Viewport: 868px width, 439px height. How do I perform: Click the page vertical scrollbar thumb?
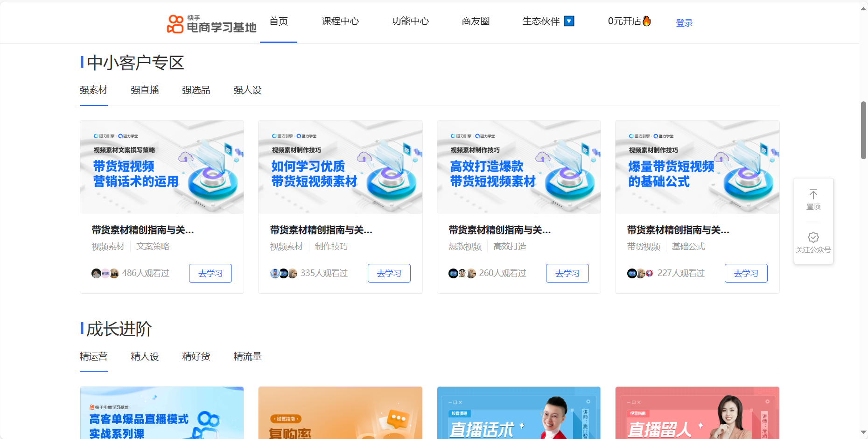click(863, 131)
